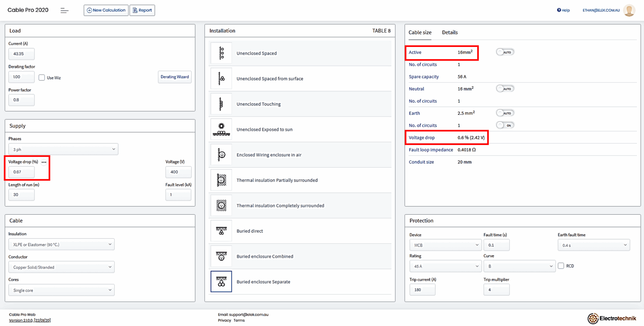Choose the Thermal insulation Completely surrounded icon
Viewport: 644px width, 326px height.
click(221, 205)
